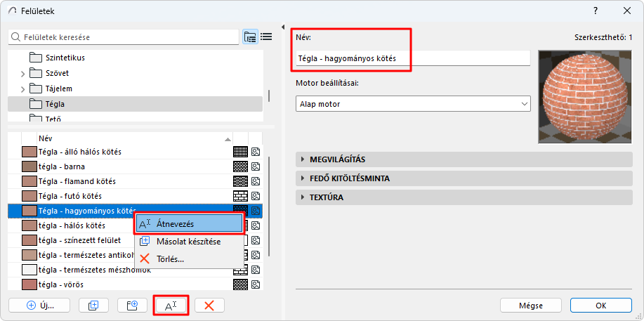Screen dimensions: 644x321
Task: Click texture icon for tégla - barna
Action: (256, 166)
